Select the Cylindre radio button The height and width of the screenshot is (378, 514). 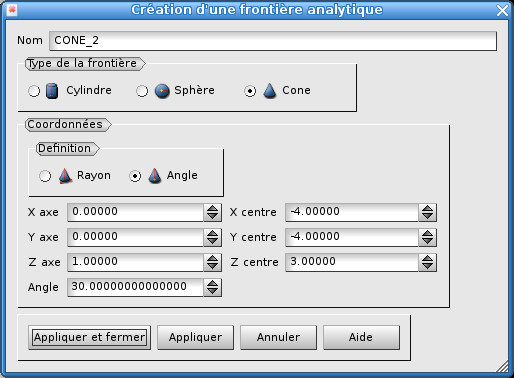click(34, 91)
